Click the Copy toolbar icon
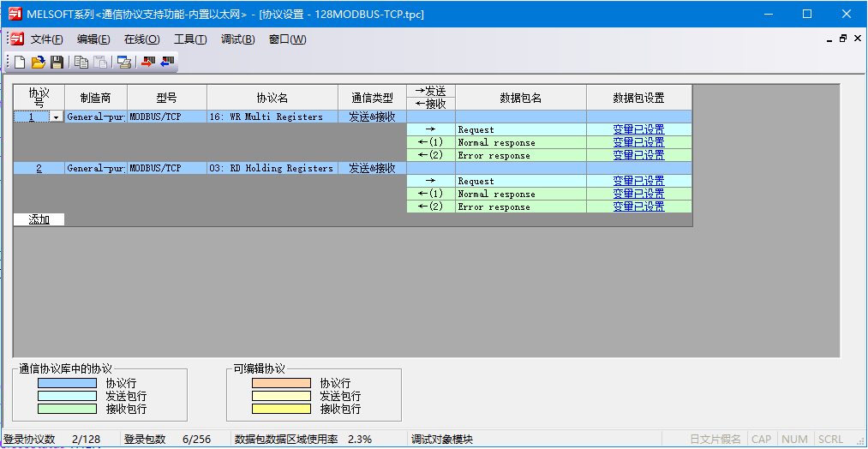 [81, 62]
